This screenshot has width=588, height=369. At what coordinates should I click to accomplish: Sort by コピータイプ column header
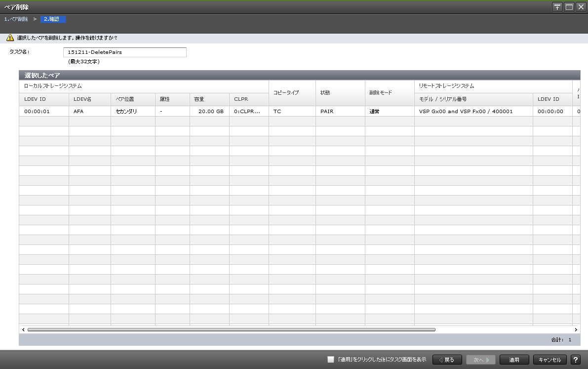point(292,93)
